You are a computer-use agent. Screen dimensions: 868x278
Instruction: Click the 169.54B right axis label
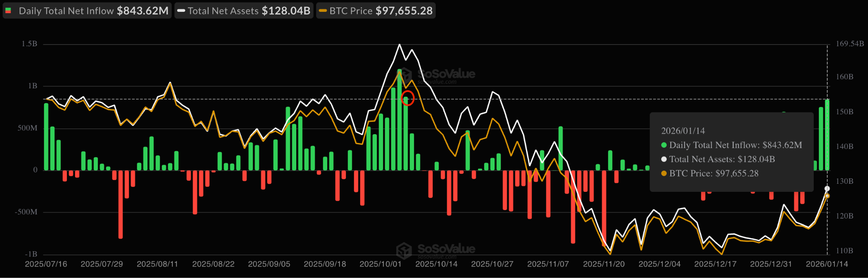[x=849, y=44]
